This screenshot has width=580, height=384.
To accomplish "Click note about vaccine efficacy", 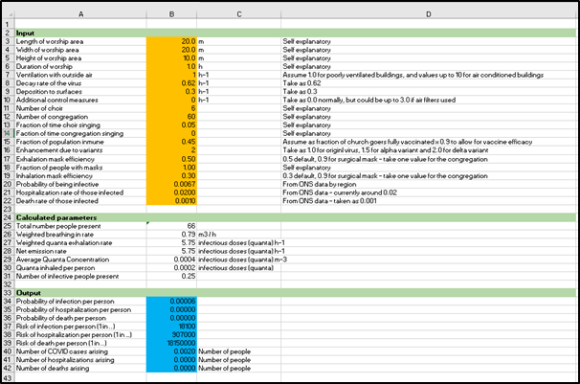I will 407,142.
